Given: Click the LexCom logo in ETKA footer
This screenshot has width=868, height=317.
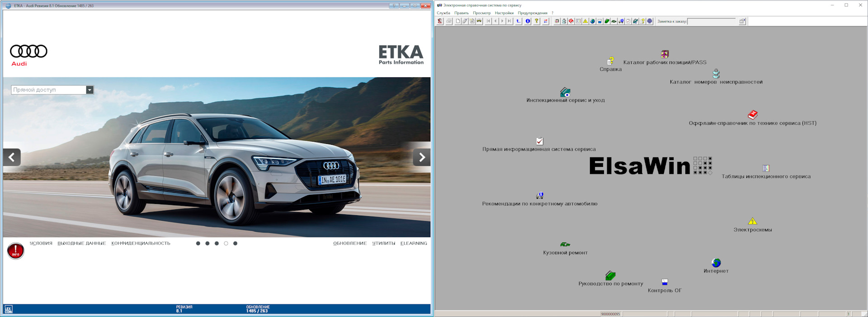Looking at the screenshot, I should point(9,310).
